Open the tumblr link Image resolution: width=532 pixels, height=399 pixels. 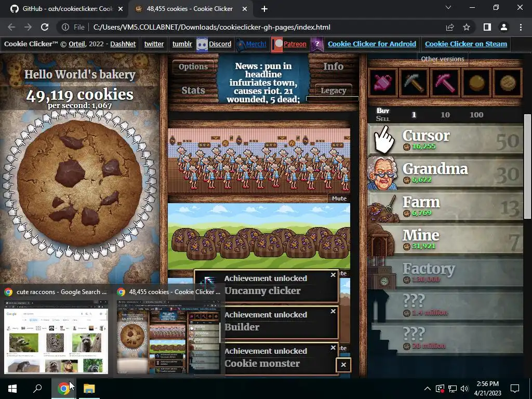coord(182,44)
